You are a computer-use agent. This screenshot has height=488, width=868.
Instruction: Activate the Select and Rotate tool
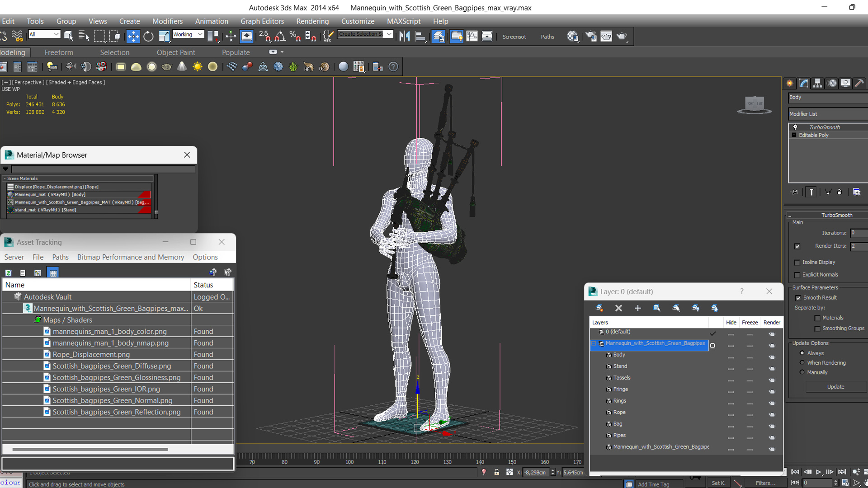pyautogui.click(x=148, y=36)
